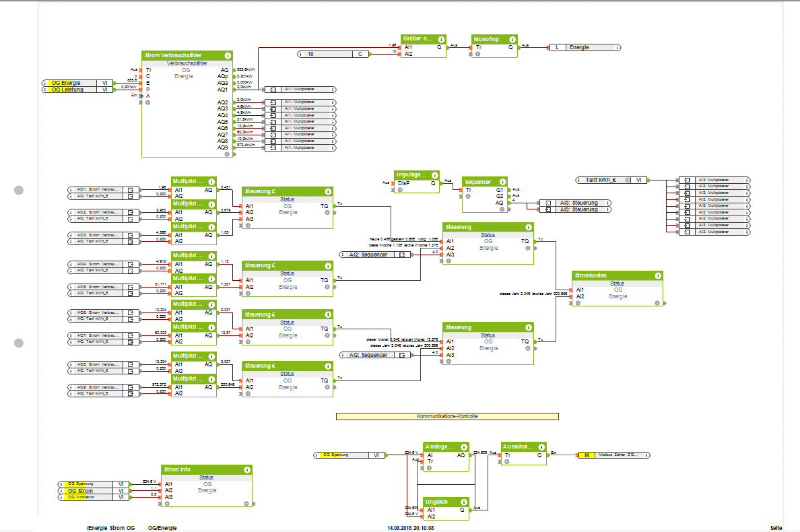Viewport: 800px width, 532px height.
Task: Expand inputs with plus on Strom Verbrauchszähler
Action: (147, 102)
